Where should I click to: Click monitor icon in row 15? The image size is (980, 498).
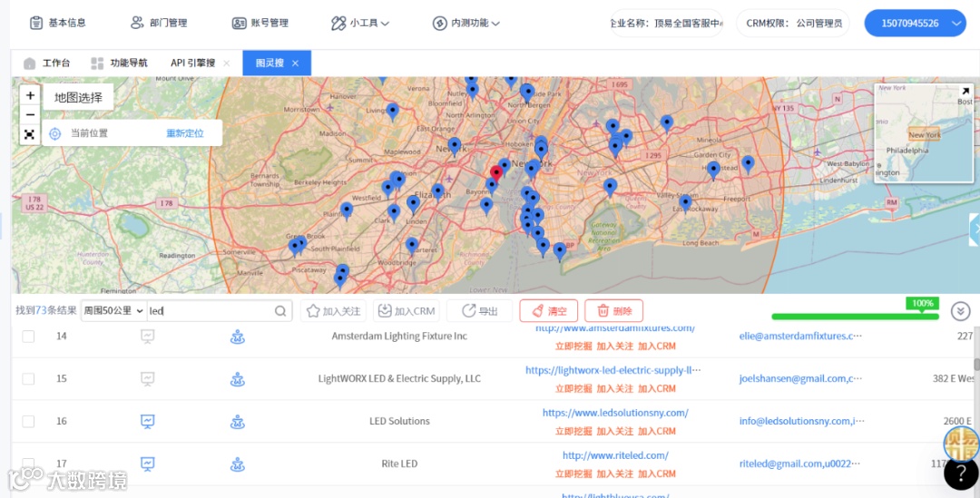(x=148, y=378)
